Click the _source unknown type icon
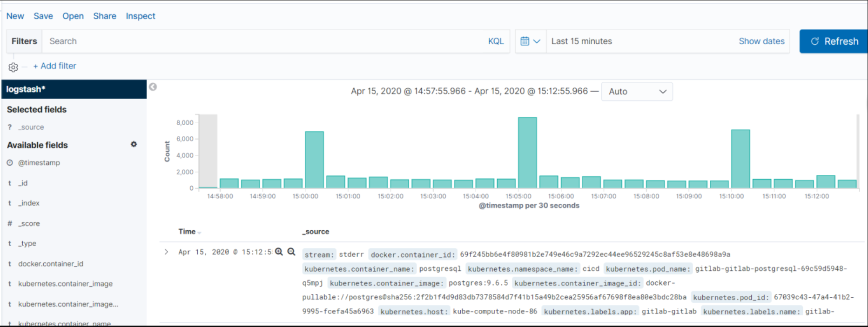868x327 pixels. 10,127
